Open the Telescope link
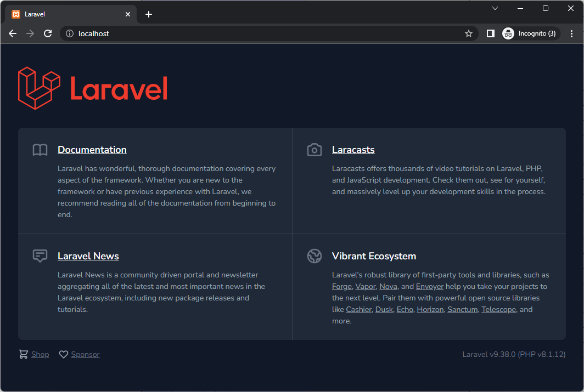 (x=498, y=309)
